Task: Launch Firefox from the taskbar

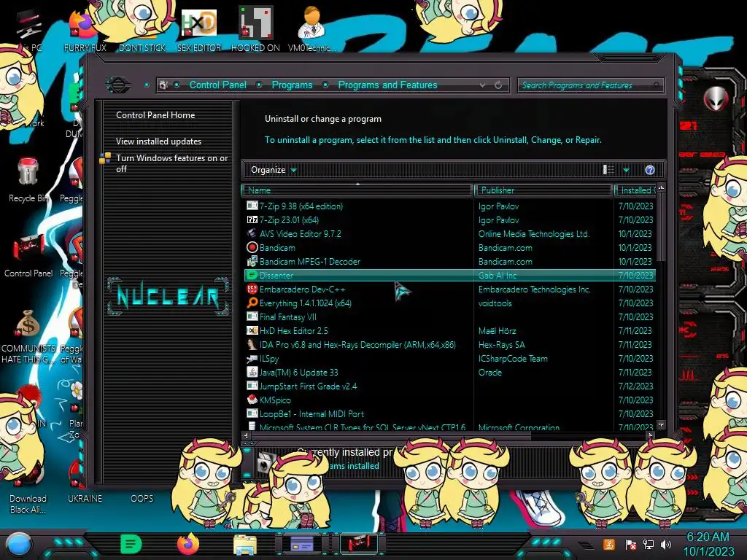Action: 187,544
